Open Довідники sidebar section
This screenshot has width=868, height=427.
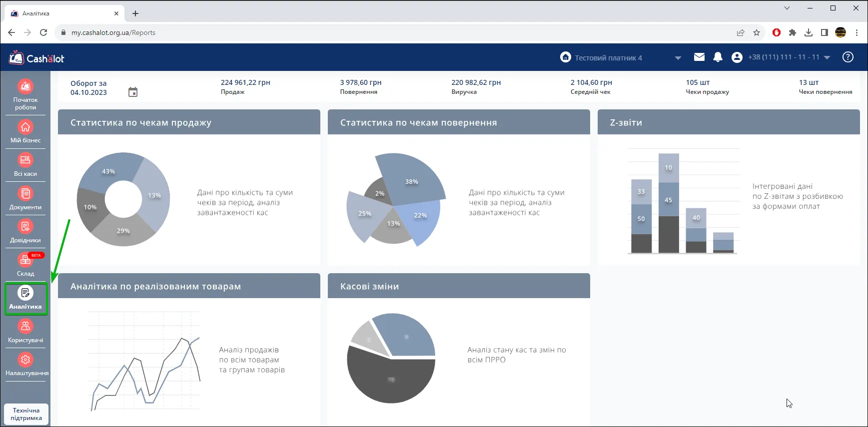(x=25, y=232)
